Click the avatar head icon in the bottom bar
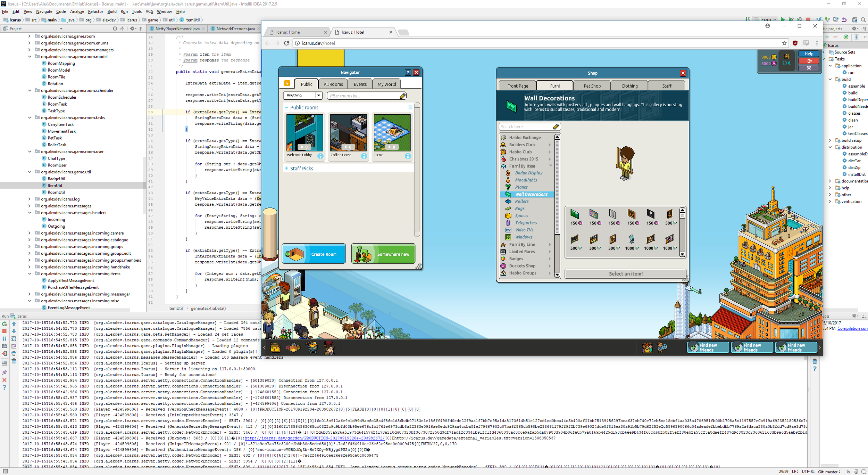Image resolution: width=868 pixels, height=475 pixels. (x=329, y=347)
